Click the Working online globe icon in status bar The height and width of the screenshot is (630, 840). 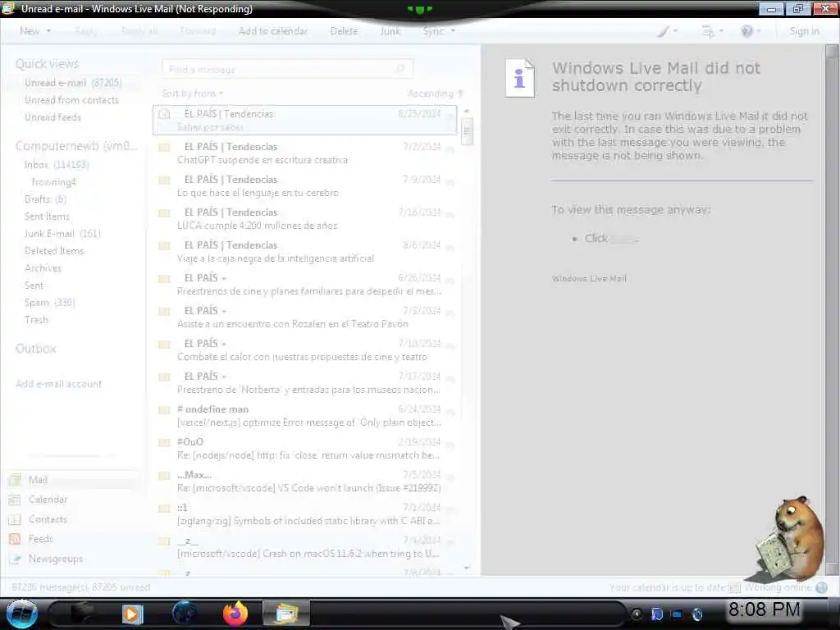pyautogui.click(x=821, y=587)
